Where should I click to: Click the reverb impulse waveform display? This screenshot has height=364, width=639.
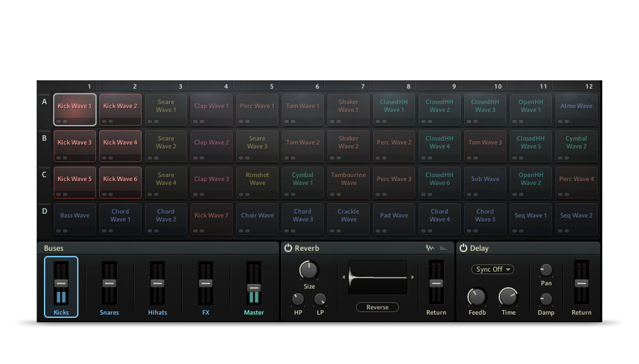coord(378,277)
